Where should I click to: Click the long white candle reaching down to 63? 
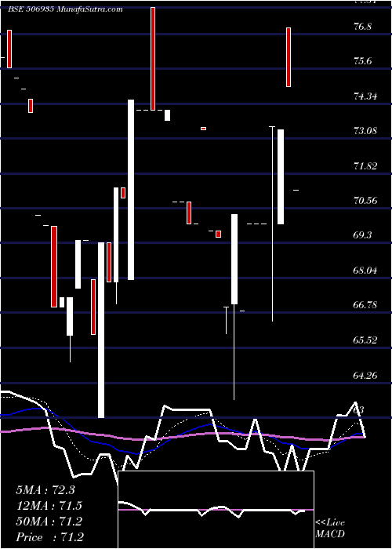101,330
